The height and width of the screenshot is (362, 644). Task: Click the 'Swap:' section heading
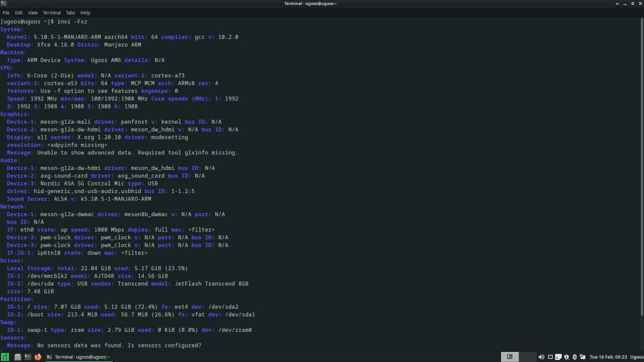click(9, 322)
